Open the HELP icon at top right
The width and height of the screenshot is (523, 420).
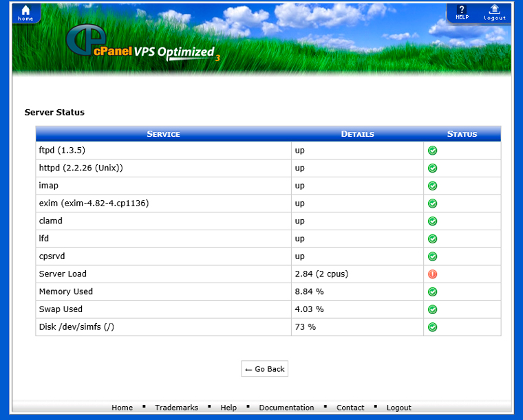click(462, 12)
